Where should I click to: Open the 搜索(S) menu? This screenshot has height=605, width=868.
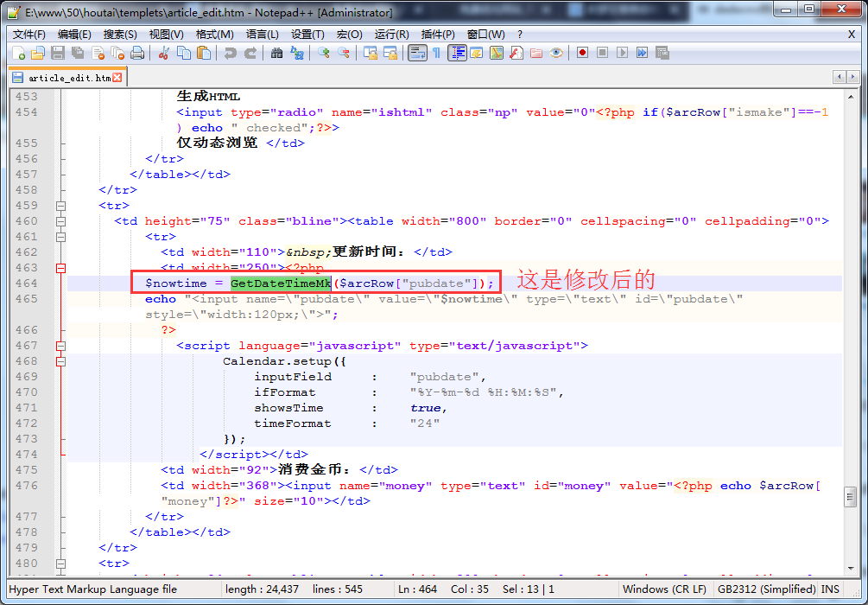(120, 35)
